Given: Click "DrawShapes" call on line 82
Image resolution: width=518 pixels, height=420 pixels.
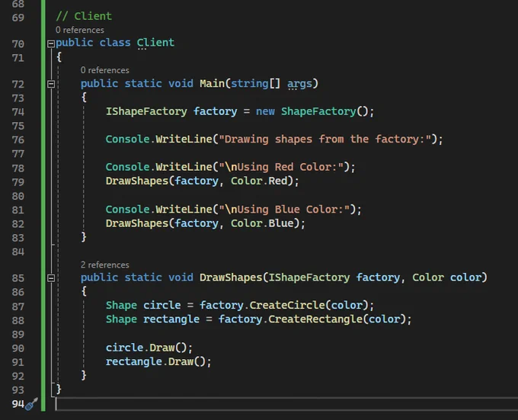Looking at the screenshot, I should coord(137,223).
